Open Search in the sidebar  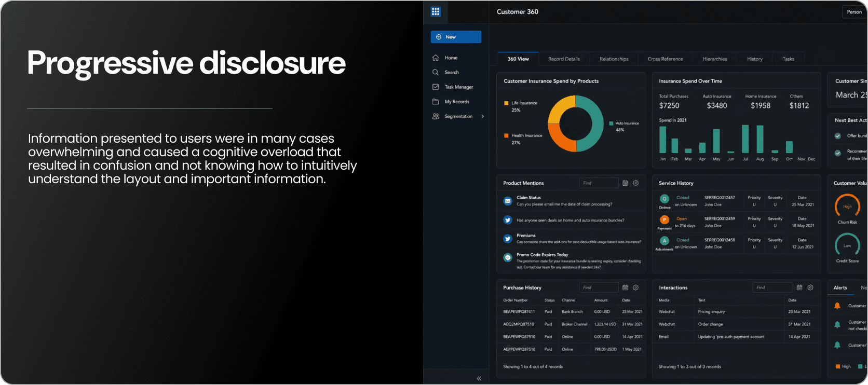[x=451, y=72]
